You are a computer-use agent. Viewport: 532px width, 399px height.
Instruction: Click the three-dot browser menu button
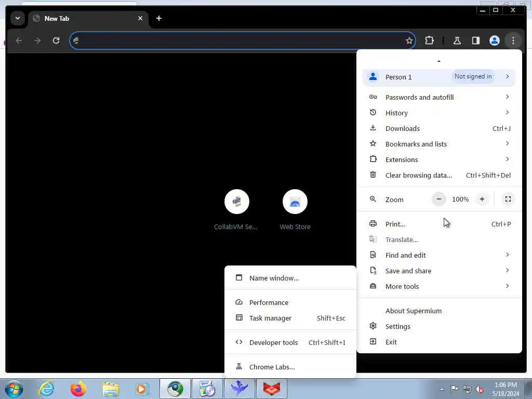pyautogui.click(x=513, y=41)
